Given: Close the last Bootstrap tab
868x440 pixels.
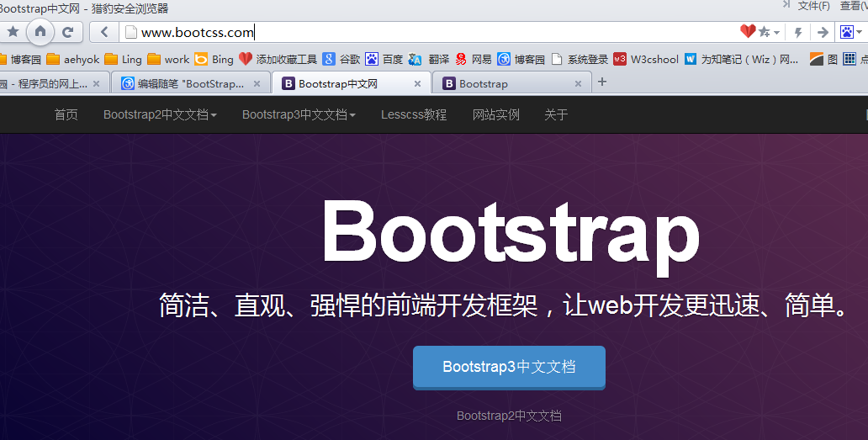Looking at the screenshot, I should coord(578,83).
